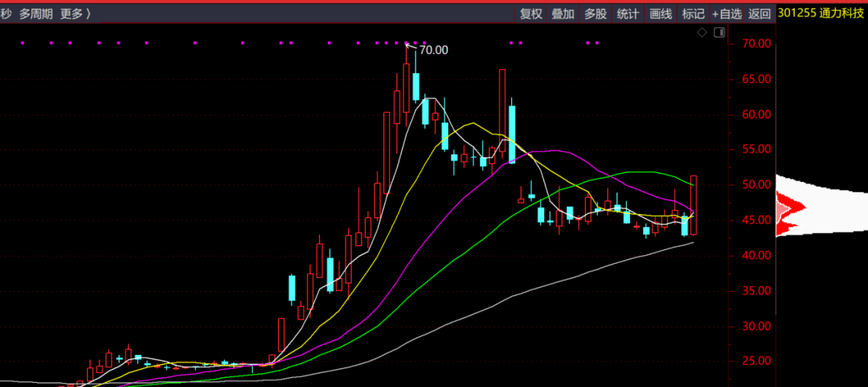Click the 70.00 peak price label

[434, 50]
